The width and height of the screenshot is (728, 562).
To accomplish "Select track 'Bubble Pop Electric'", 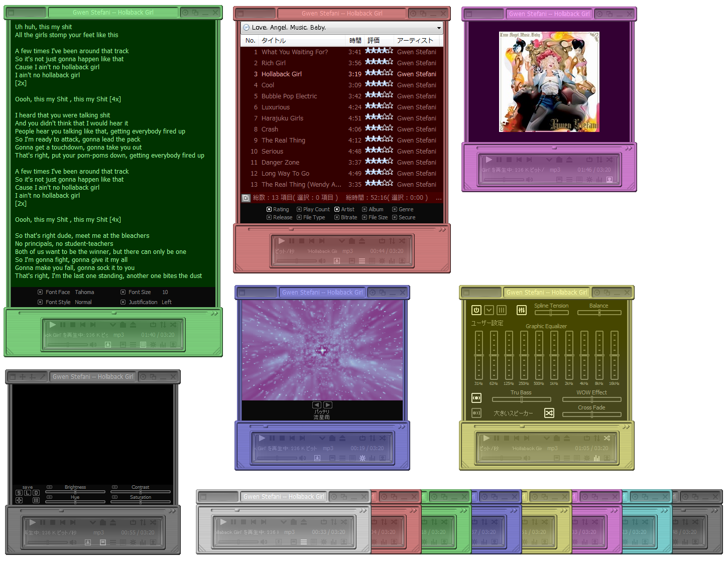I will pos(342,96).
